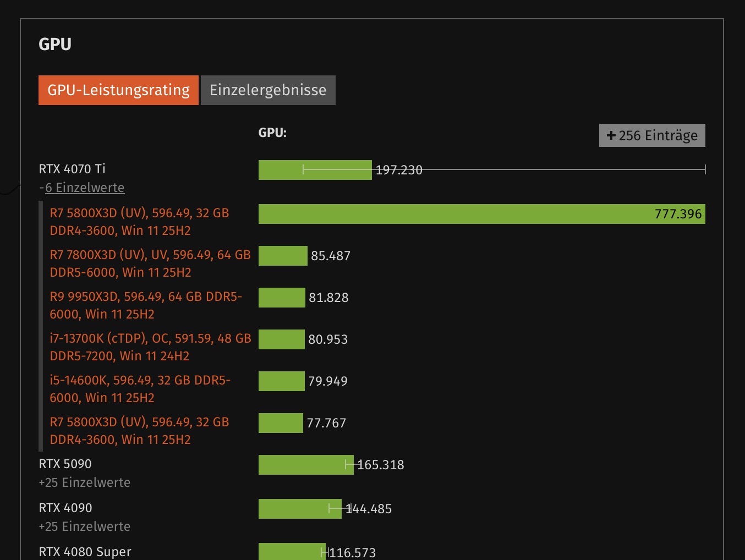Select the 81.828 result bar

[282, 298]
